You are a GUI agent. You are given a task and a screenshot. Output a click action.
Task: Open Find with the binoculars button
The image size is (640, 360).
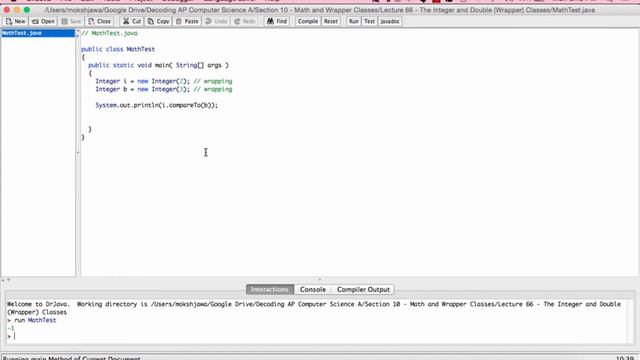pos(277,21)
